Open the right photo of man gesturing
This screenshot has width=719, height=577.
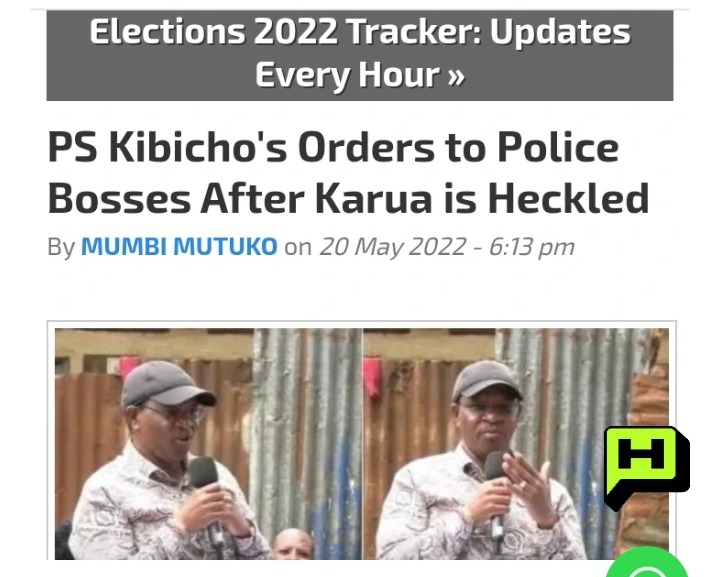pos(516,444)
